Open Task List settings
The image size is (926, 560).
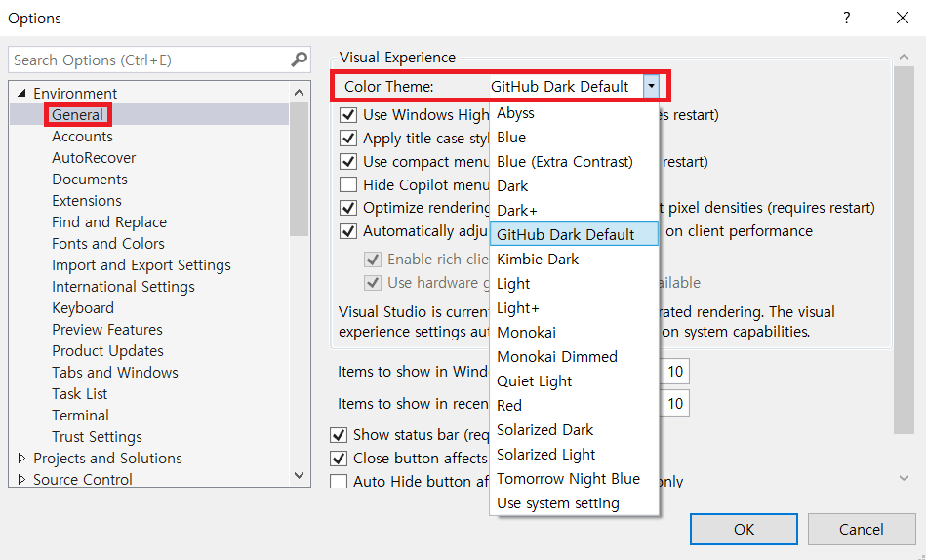(x=80, y=393)
